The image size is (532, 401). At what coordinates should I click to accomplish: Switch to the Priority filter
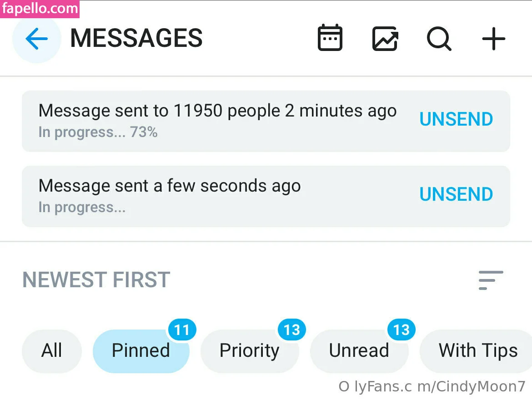click(249, 351)
